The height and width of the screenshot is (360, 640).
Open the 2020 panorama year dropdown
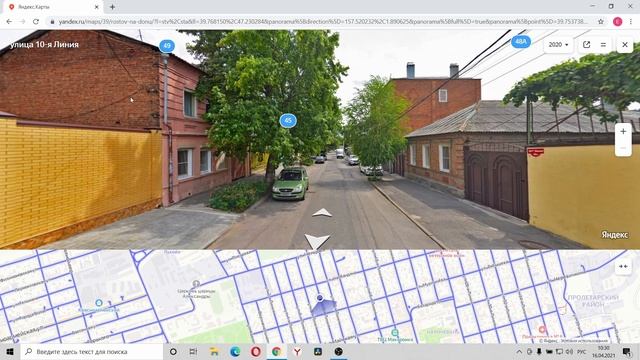558,45
